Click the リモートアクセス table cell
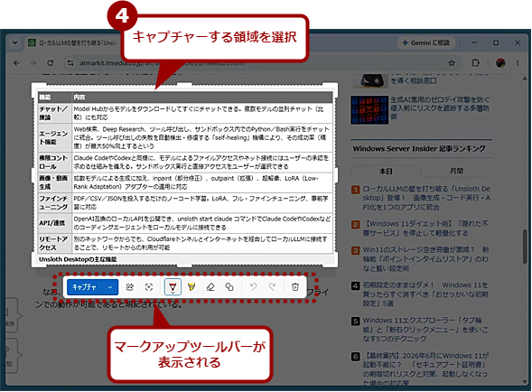 click(x=54, y=243)
